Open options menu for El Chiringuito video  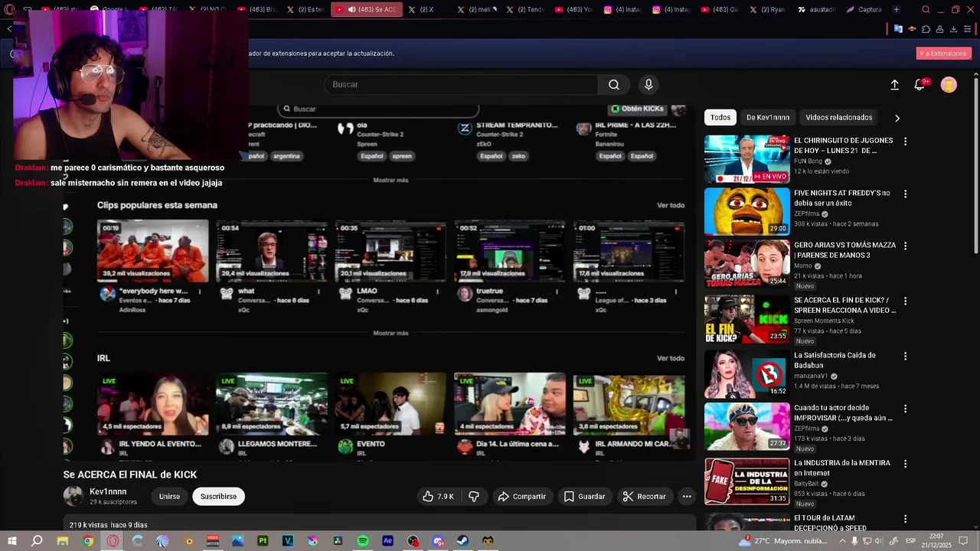pos(905,142)
